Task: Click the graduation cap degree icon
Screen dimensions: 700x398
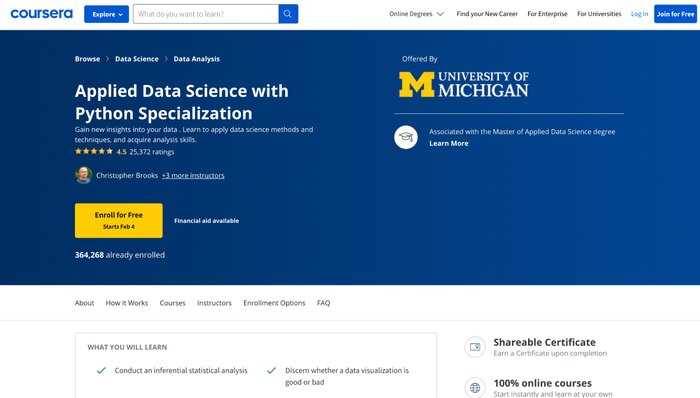Action: pos(406,137)
